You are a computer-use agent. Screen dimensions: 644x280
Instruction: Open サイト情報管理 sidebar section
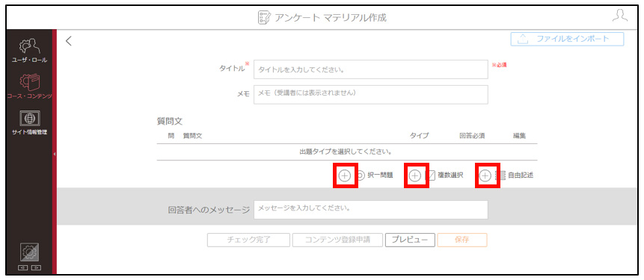29,122
